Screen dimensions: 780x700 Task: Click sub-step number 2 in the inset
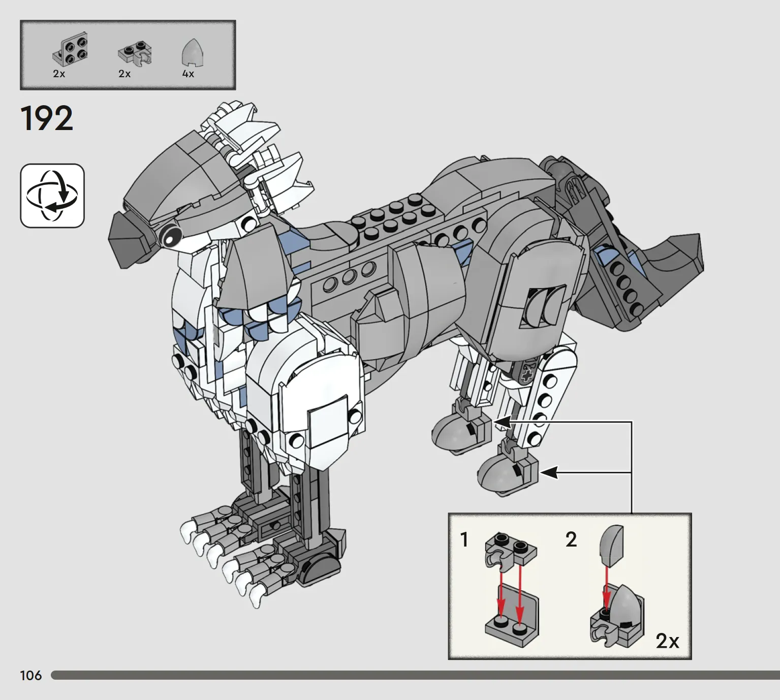571,539
